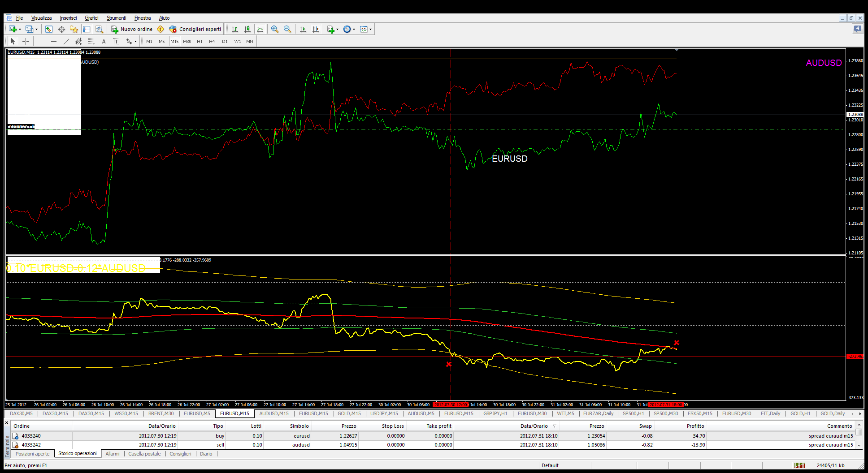The height and width of the screenshot is (473, 868).
Task: Select the crosshair tool
Action: click(x=26, y=41)
